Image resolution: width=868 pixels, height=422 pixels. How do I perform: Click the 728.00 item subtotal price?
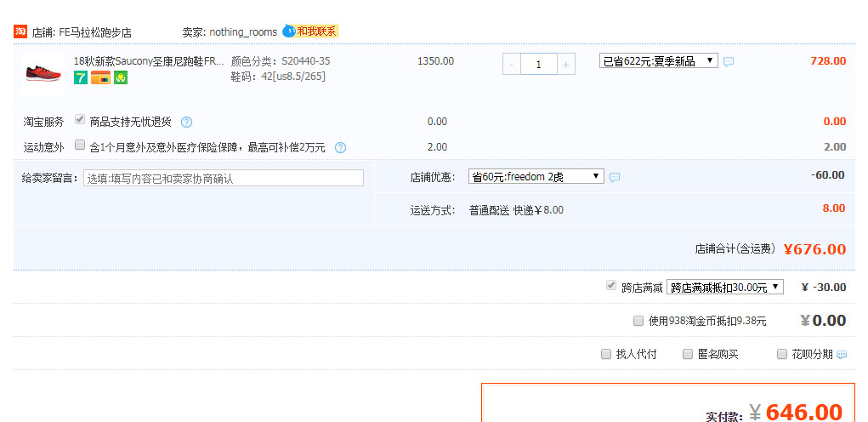point(828,61)
